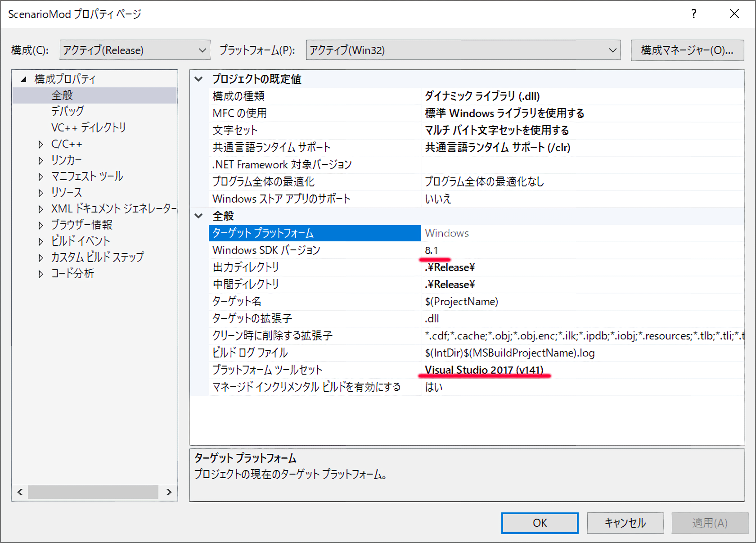Open the プラットフォーム platform dropdown

(x=463, y=50)
